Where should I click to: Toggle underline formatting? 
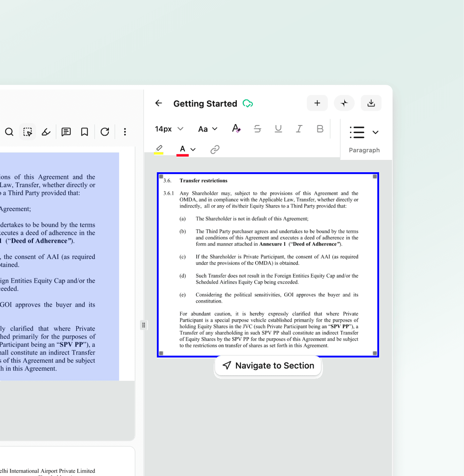(278, 129)
